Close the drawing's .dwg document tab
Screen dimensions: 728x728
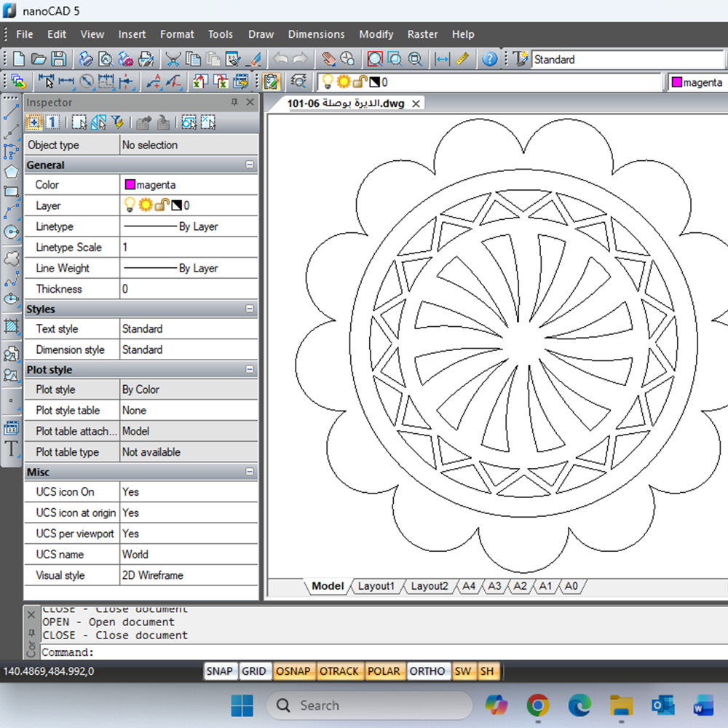click(416, 103)
